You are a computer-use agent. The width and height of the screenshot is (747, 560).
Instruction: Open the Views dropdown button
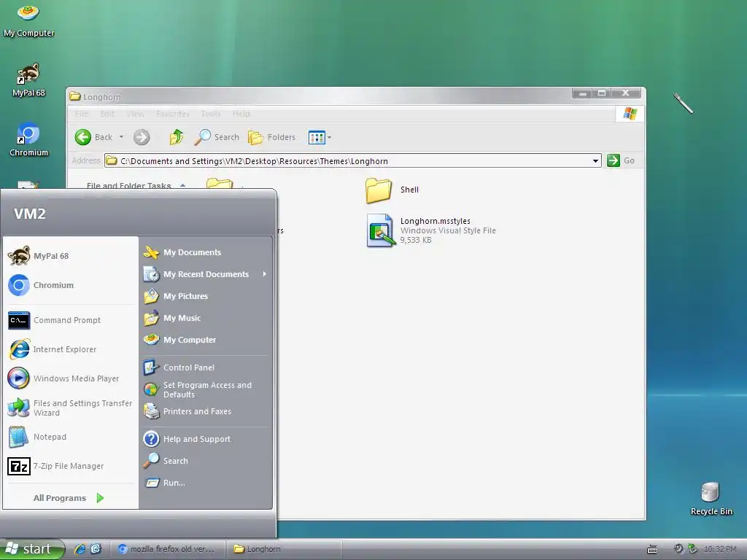(x=320, y=137)
